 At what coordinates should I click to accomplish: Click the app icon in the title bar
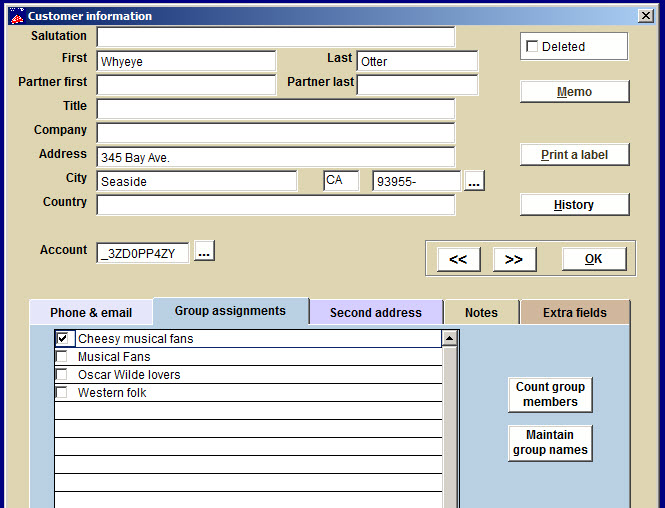pyautogui.click(x=17, y=16)
